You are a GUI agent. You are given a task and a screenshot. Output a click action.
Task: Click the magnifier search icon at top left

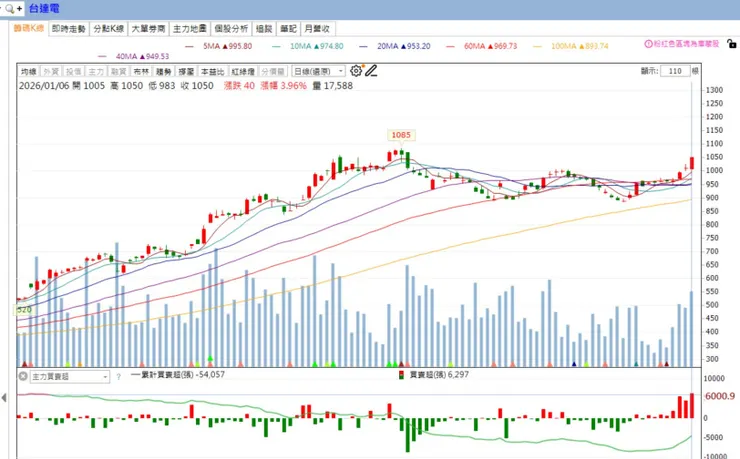point(9,8)
